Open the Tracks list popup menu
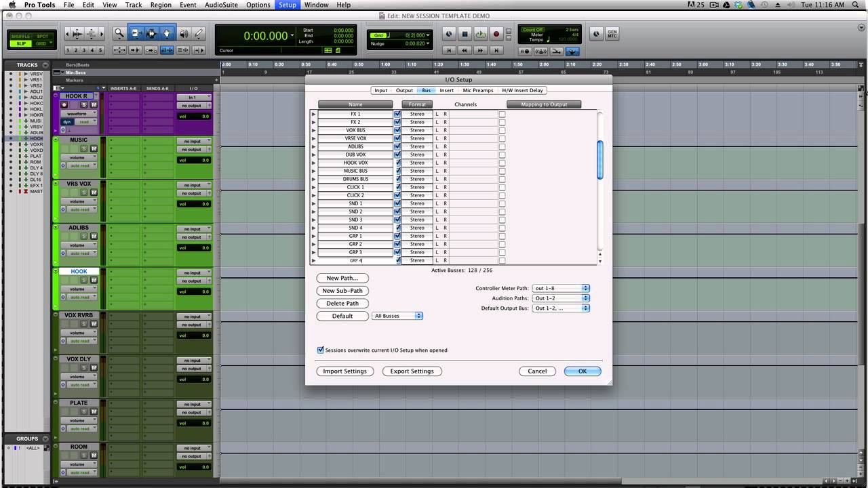 point(45,65)
